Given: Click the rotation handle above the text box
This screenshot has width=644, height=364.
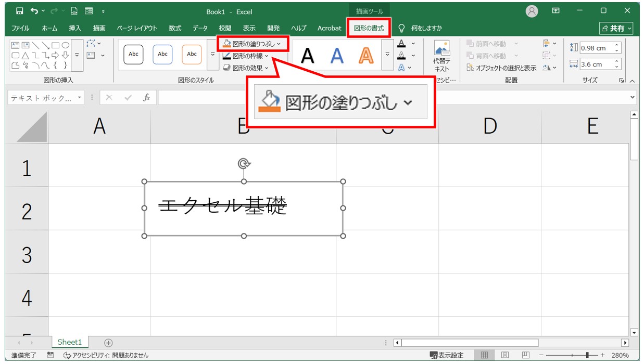Looking at the screenshot, I should pos(244,164).
